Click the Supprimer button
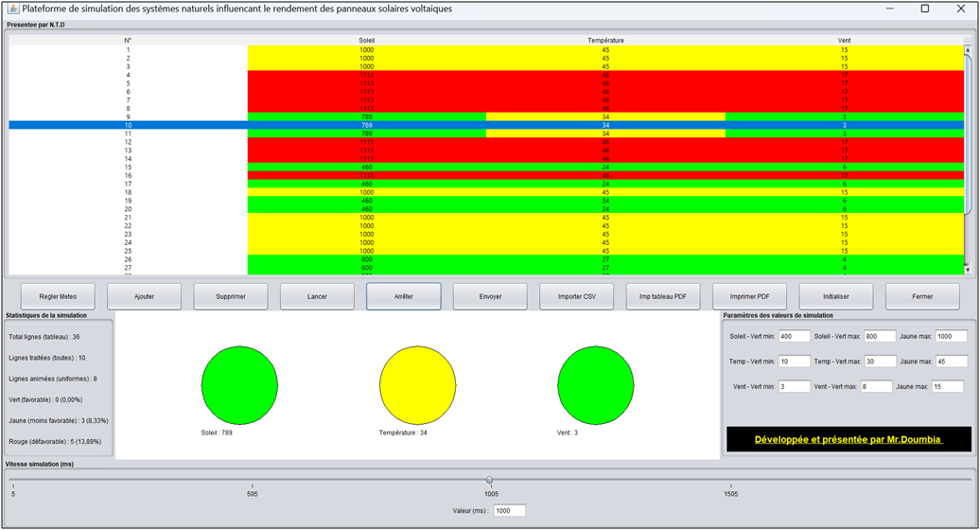The height and width of the screenshot is (530, 980). tap(231, 296)
